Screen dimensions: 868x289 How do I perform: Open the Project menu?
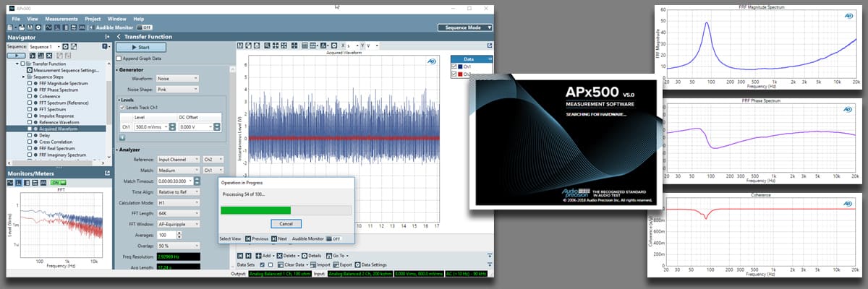(x=93, y=18)
